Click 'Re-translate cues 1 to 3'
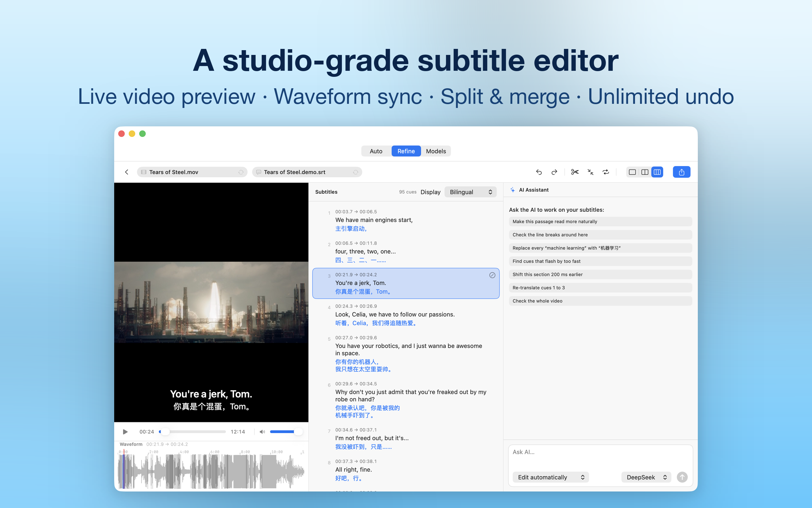The width and height of the screenshot is (812, 508). point(600,288)
